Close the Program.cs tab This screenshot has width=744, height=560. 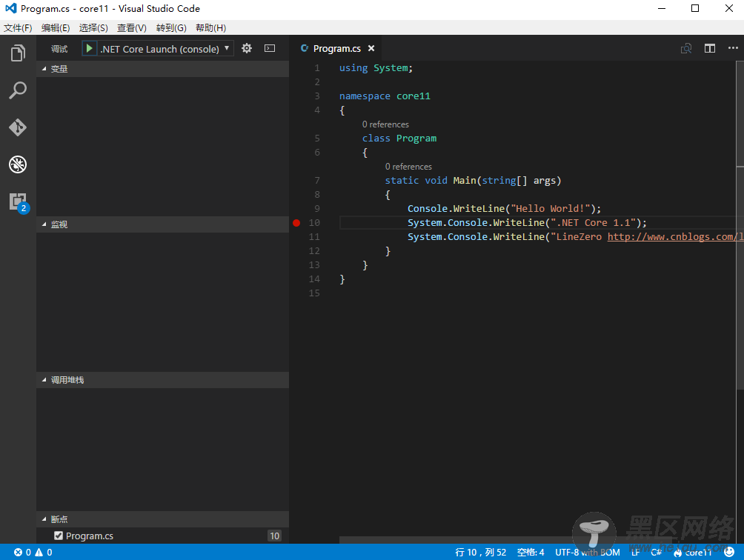point(371,48)
